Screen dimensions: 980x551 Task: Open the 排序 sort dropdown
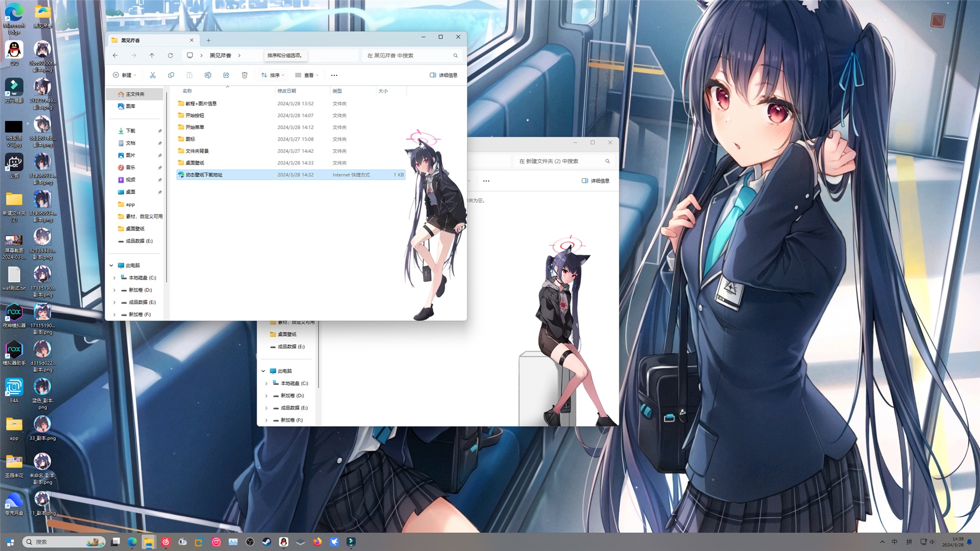tap(272, 75)
